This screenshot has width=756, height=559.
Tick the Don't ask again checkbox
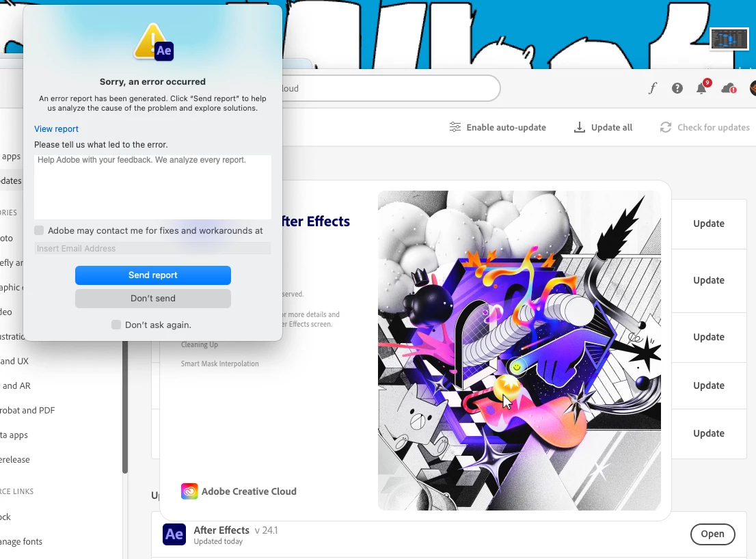click(x=116, y=325)
